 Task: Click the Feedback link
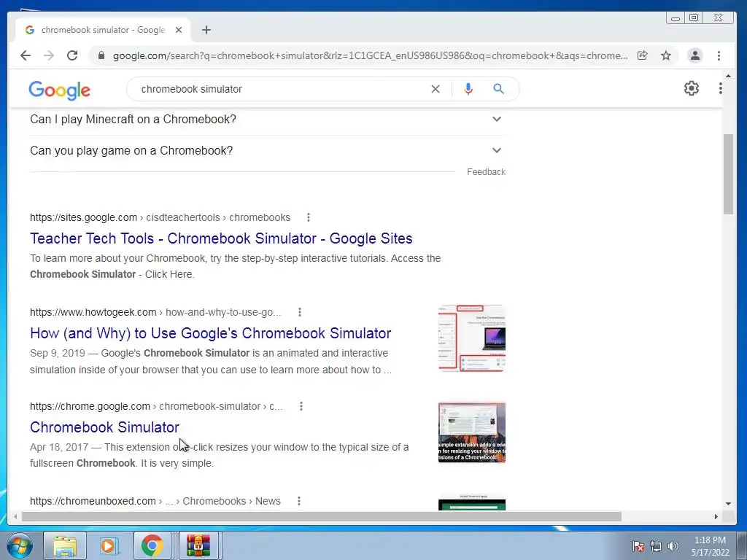pos(486,172)
